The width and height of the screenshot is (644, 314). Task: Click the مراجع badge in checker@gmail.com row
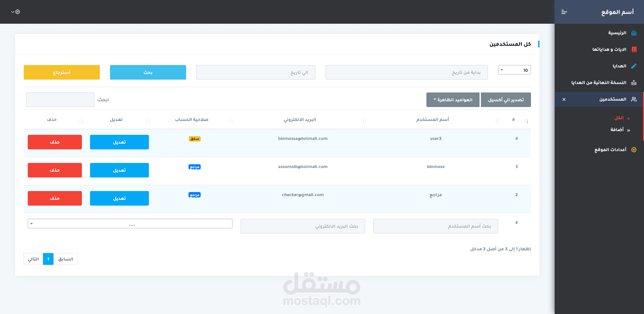[195, 195]
